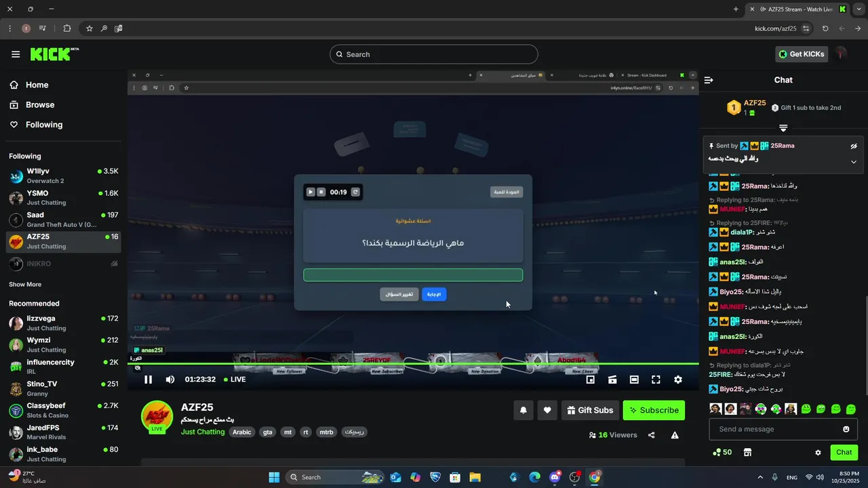This screenshot has width=868, height=488.
Task: Open Chrome extensions puzzle icon
Action: (66, 28)
